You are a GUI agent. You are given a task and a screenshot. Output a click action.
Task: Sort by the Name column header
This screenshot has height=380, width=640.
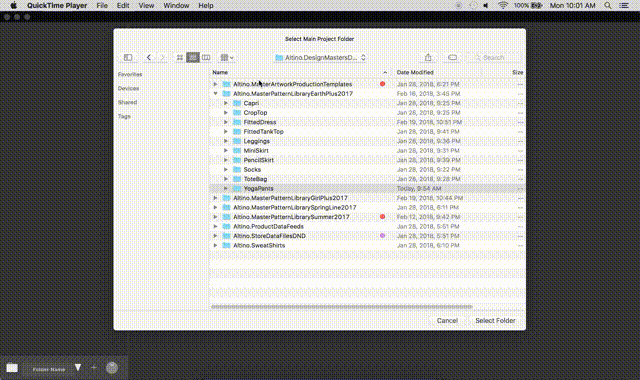pos(220,72)
